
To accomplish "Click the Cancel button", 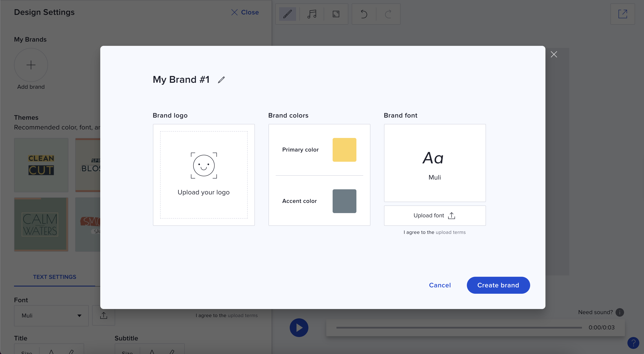I will (440, 285).
